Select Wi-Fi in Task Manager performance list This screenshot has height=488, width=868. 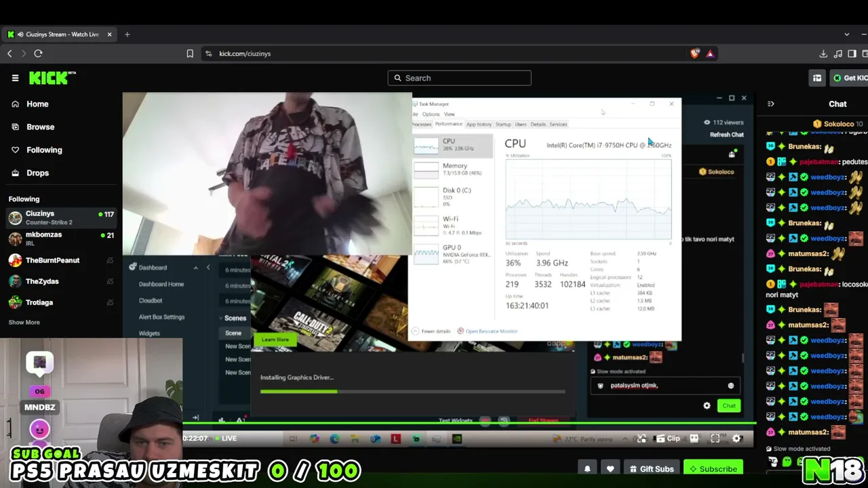(453, 225)
